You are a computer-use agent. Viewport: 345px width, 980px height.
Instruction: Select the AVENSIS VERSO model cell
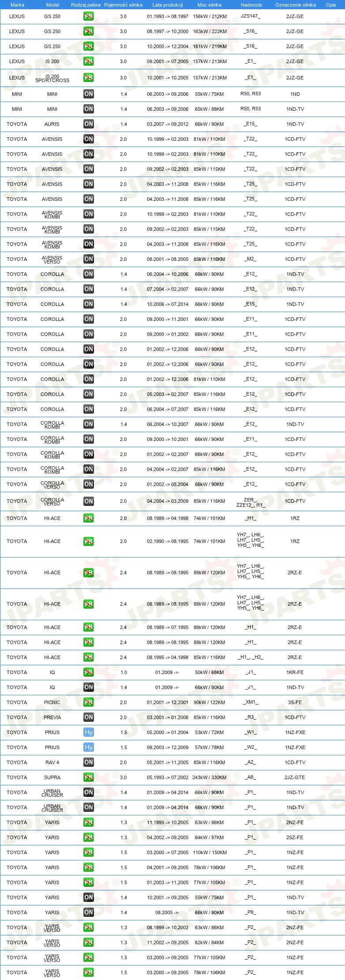tap(52, 260)
